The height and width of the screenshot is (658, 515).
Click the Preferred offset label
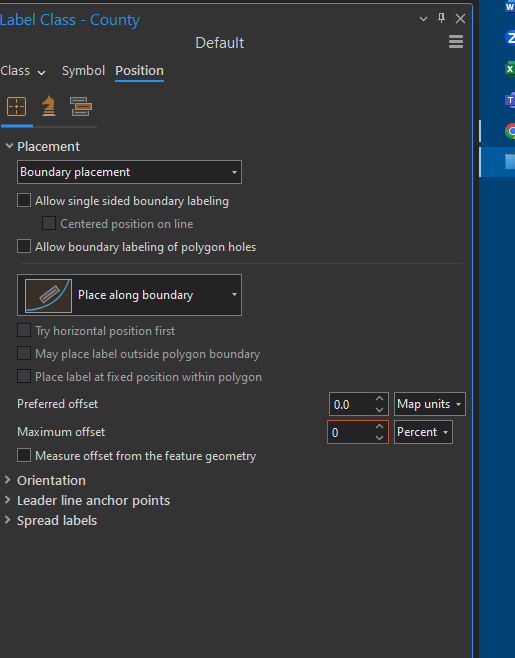[x=58, y=404]
